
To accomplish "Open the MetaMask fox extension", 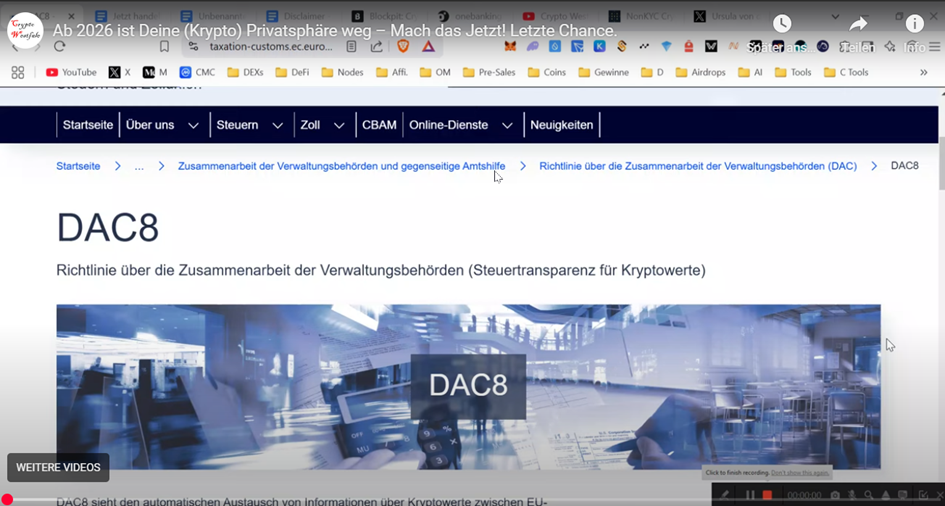I will click(510, 46).
